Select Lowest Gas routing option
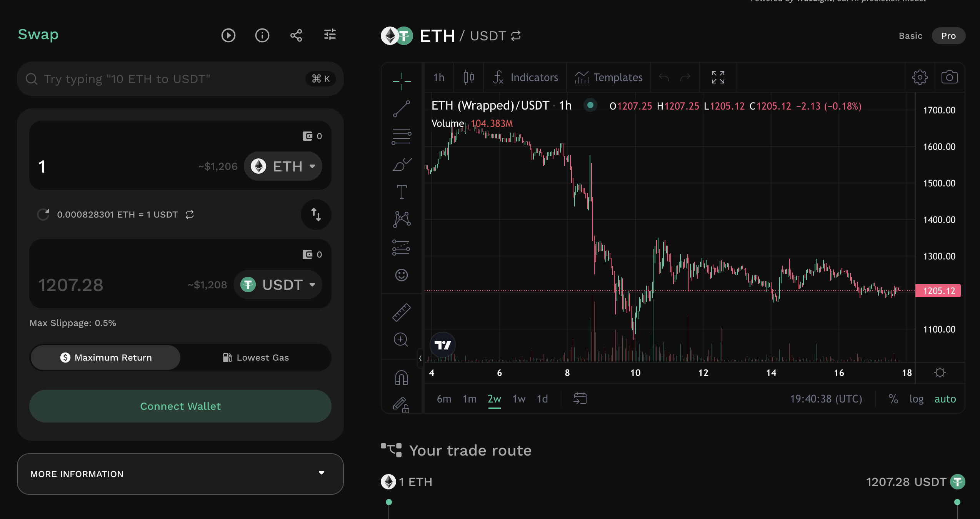The height and width of the screenshot is (519, 980). 256,358
